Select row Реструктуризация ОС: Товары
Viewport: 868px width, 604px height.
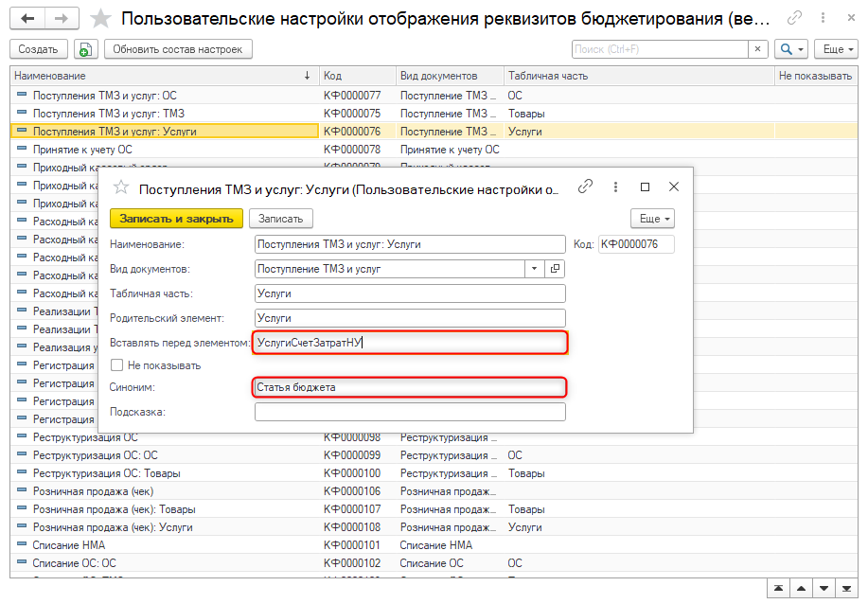pyautogui.click(x=434, y=473)
